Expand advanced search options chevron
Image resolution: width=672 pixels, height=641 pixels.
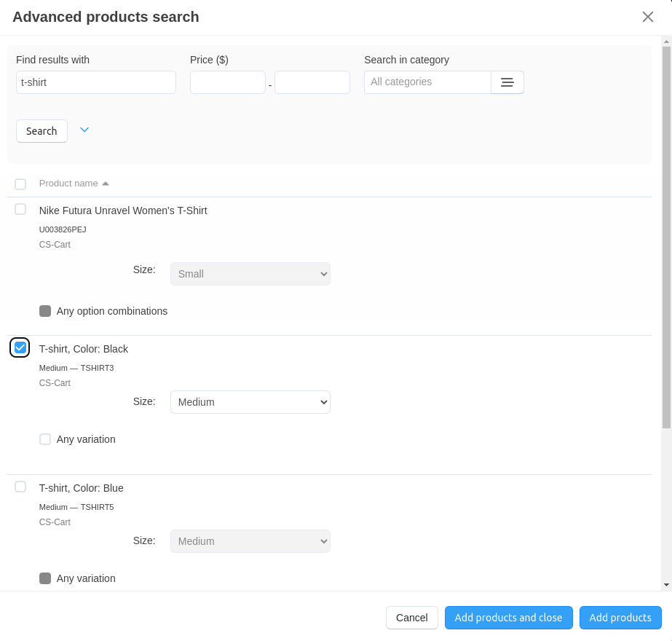(x=84, y=130)
